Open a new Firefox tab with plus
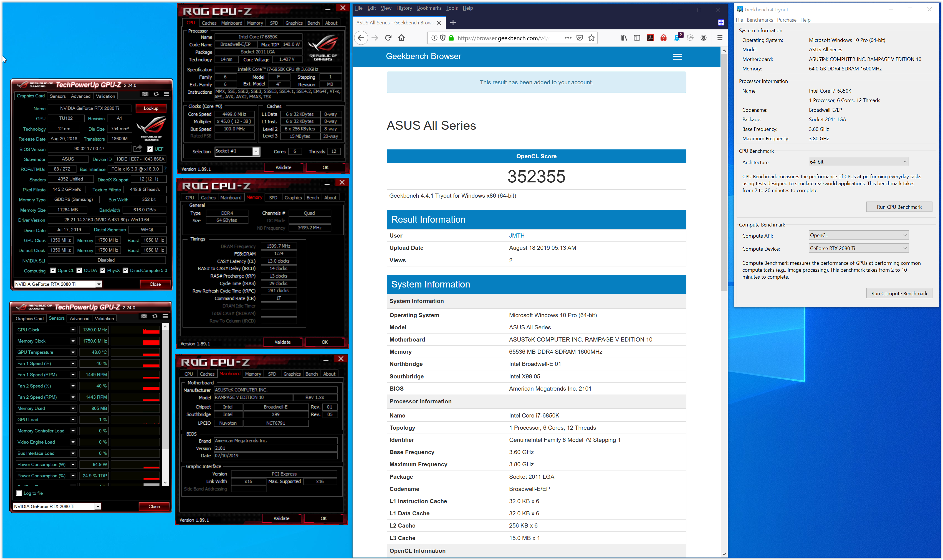The image size is (943, 560). click(x=453, y=23)
